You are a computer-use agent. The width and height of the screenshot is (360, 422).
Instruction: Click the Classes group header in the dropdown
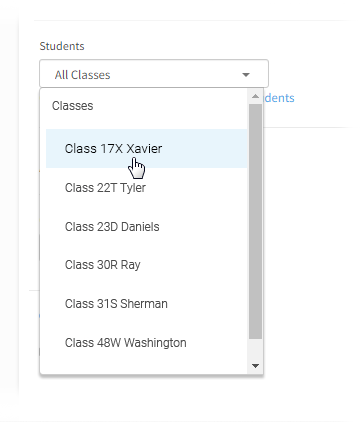(x=72, y=106)
